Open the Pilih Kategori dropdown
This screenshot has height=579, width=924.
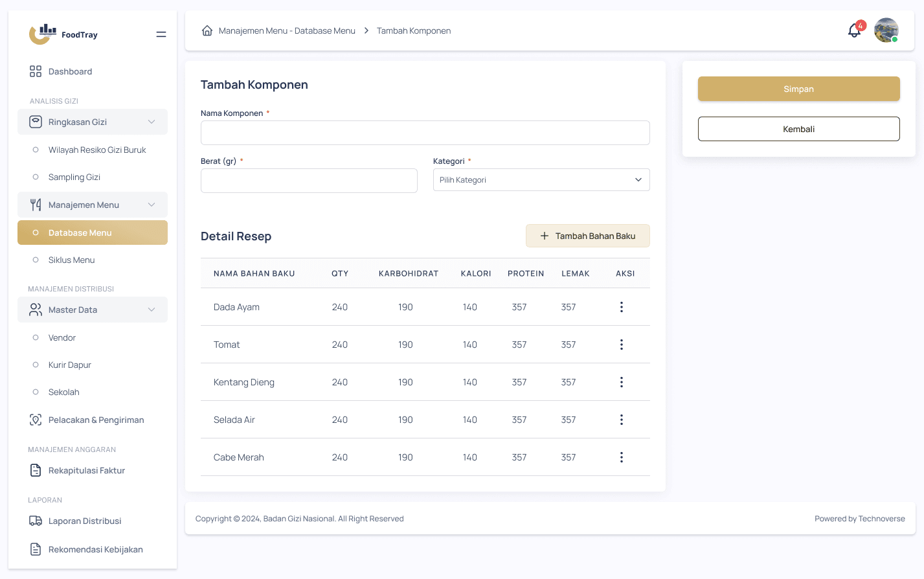(x=541, y=180)
